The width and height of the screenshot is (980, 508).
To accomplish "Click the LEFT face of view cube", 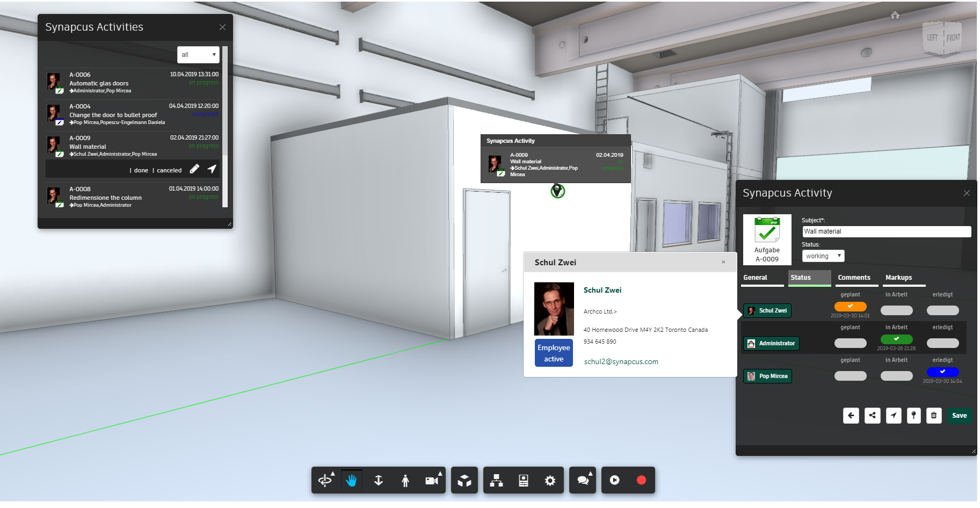I will point(933,38).
